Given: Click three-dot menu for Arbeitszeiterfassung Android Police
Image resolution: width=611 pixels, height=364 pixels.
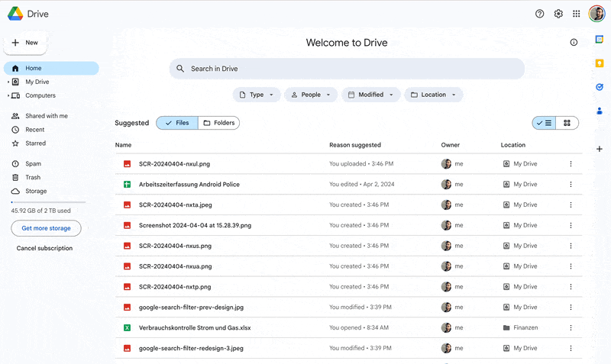Looking at the screenshot, I should pos(571,185).
